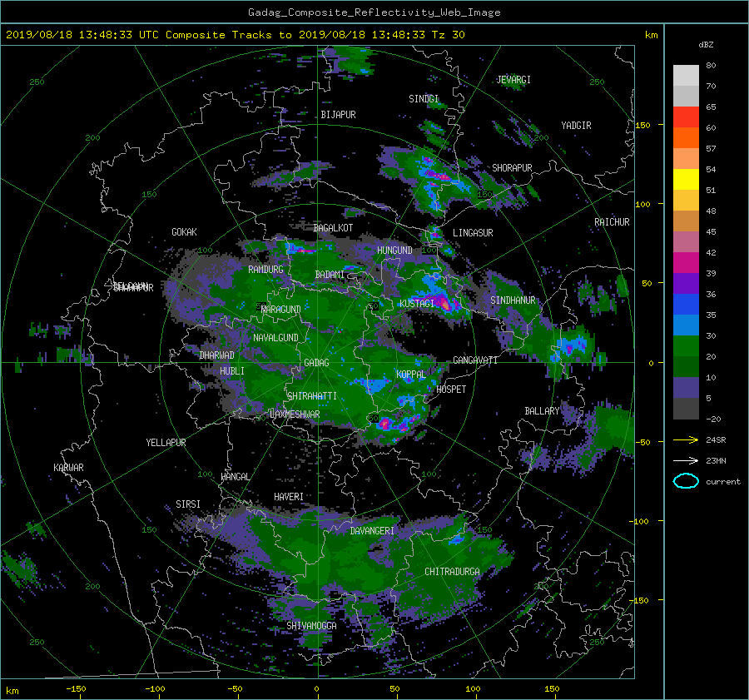Viewport: 749px width, 700px height.
Task: Click the RAICHUR city label
Action: (612, 222)
